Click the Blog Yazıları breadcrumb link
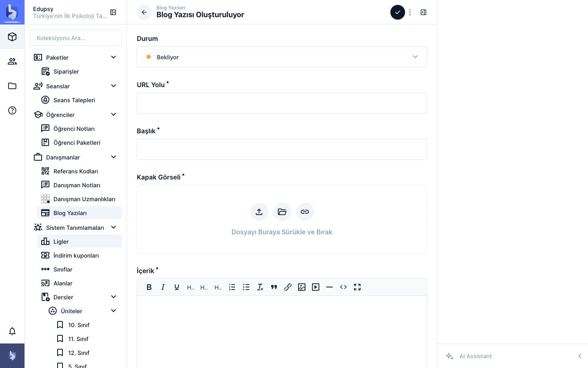 click(x=171, y=8)
